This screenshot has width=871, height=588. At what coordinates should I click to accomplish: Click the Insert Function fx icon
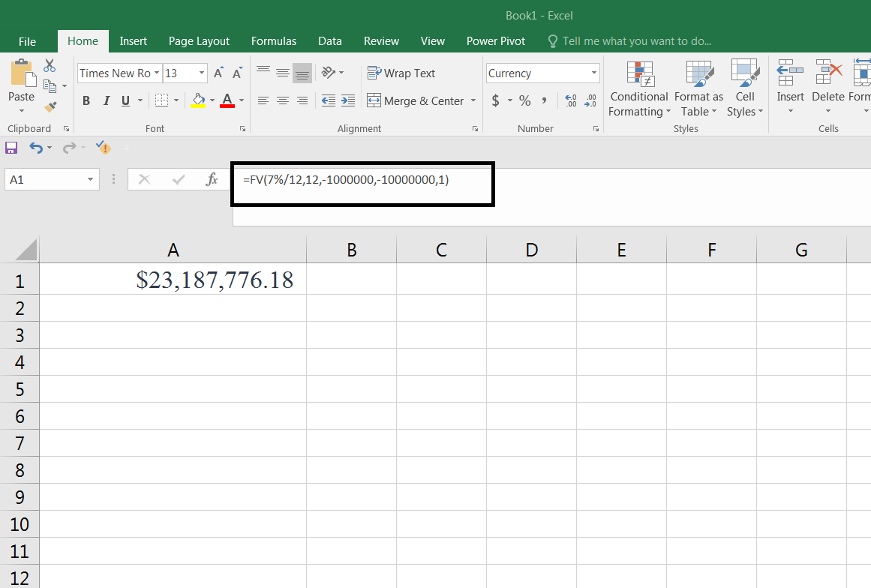(x=212, y=179)
